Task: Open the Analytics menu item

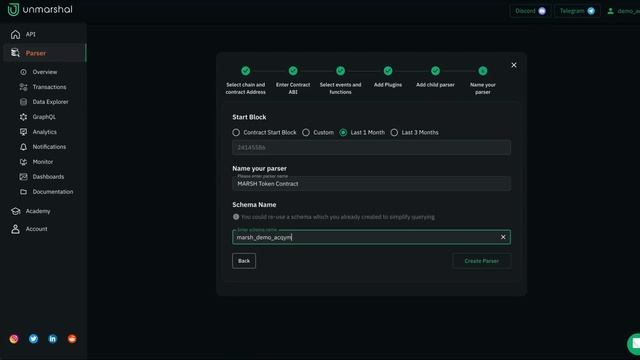Action: (x=44, y=132)
